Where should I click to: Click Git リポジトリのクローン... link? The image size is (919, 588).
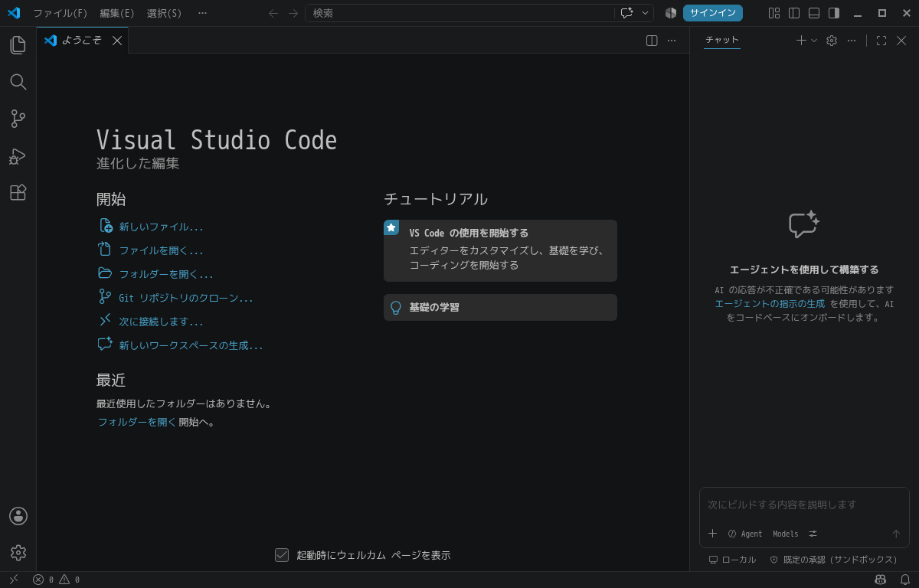coord(175,298)
